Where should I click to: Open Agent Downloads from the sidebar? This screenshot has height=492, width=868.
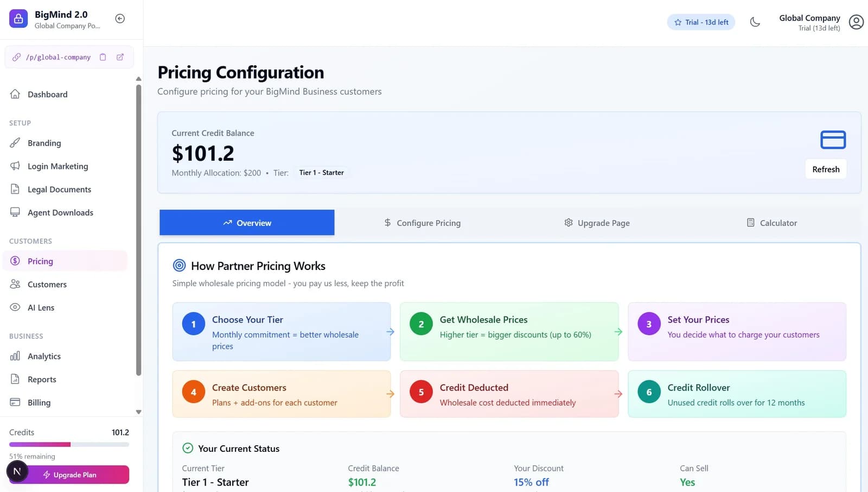coord(61,212)
